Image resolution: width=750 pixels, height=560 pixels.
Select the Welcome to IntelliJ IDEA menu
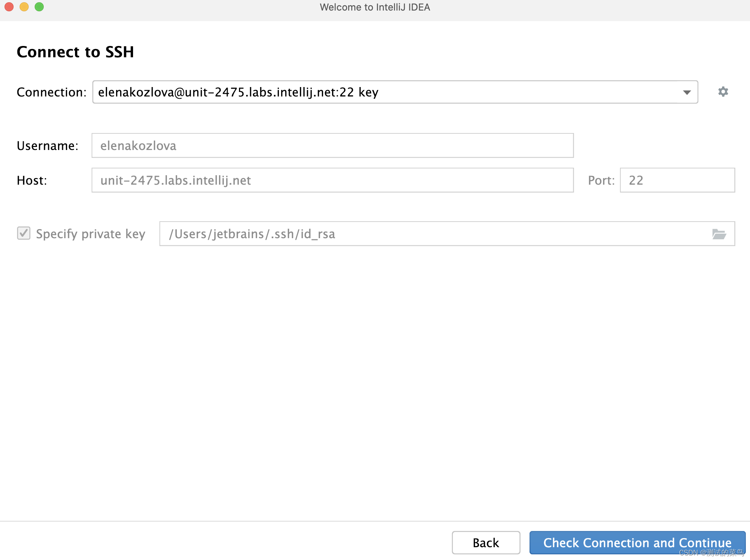coord(375,7)
